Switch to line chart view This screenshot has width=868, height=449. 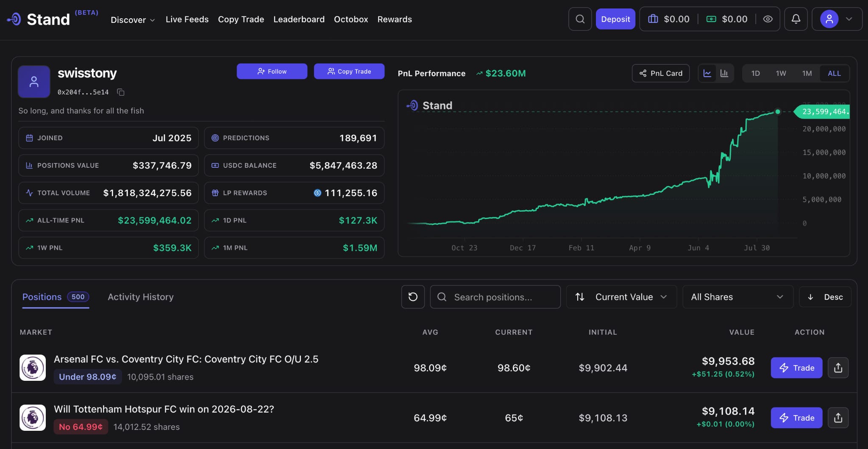[707, 73]
